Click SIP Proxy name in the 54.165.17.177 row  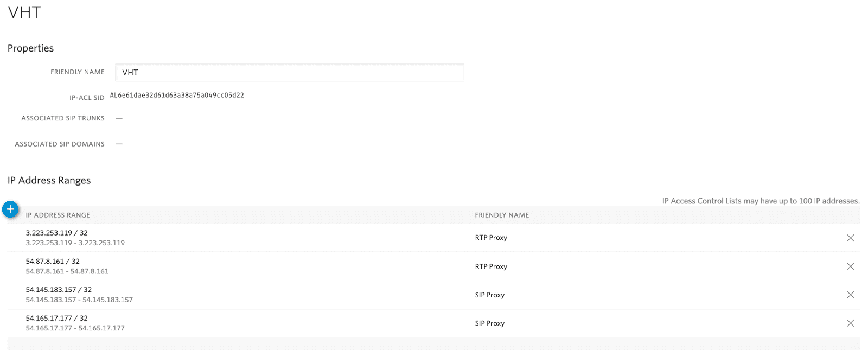tap(490, 323)
